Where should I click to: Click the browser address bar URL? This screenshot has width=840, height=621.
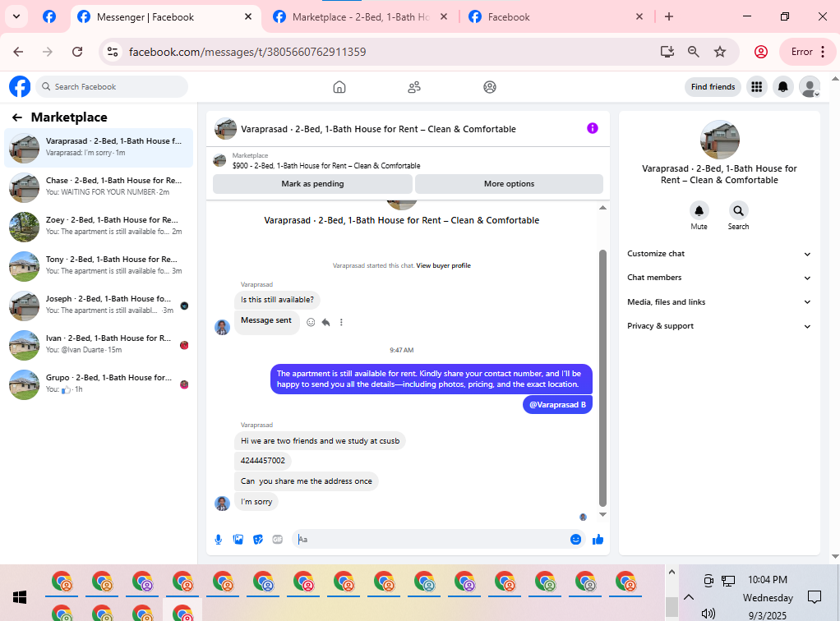click(247, 52)
